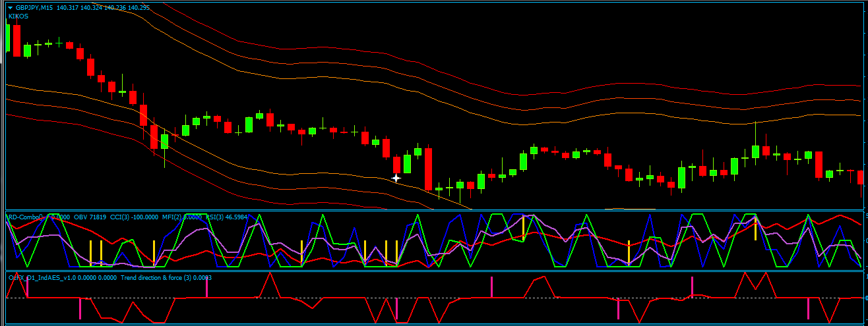Select the leftmost yellow signal bar
The width and height of the screenshot is (868, 326).
tap(91, 252)
